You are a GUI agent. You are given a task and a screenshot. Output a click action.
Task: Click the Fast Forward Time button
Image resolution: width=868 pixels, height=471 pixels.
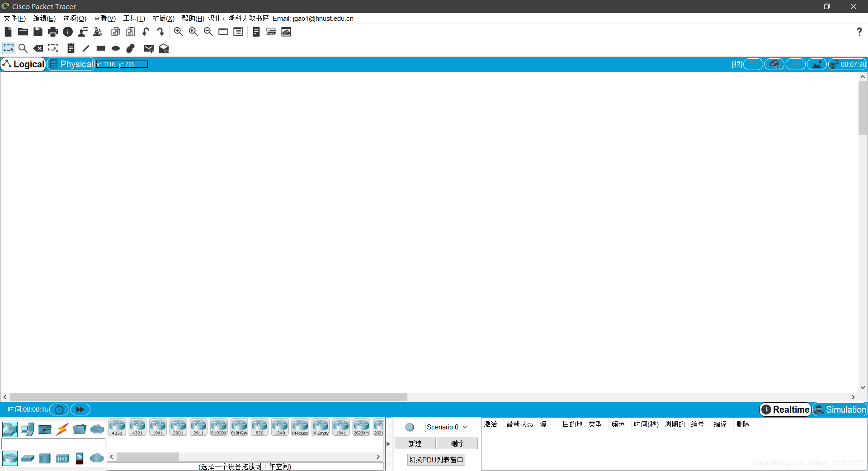[x=80, y=410]
